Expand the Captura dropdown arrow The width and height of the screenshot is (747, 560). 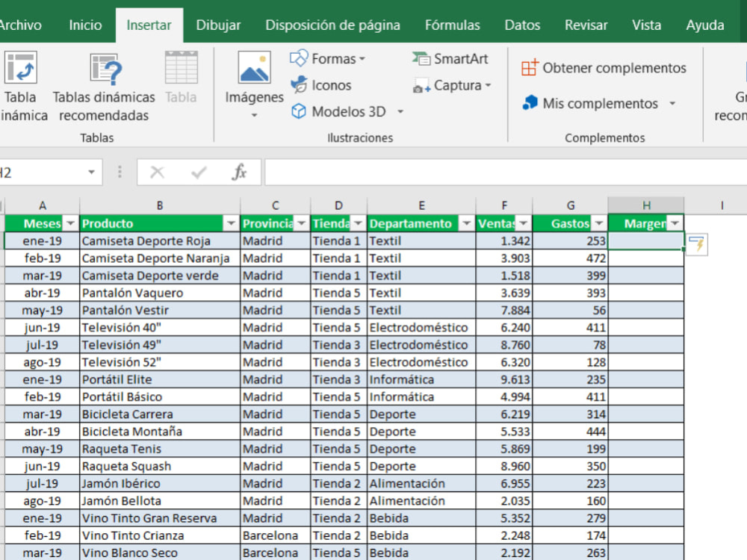click(488, 86)
